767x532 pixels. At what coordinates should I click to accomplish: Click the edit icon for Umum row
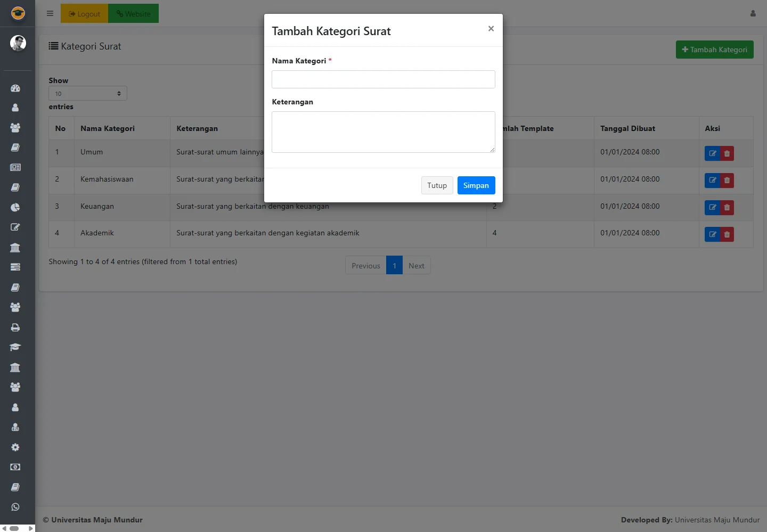click(x=712, y=153)
